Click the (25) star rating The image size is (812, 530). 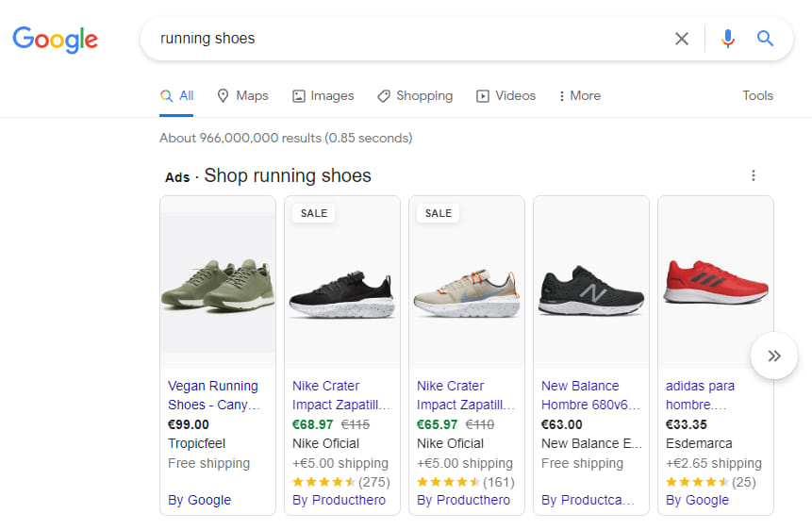710,482
